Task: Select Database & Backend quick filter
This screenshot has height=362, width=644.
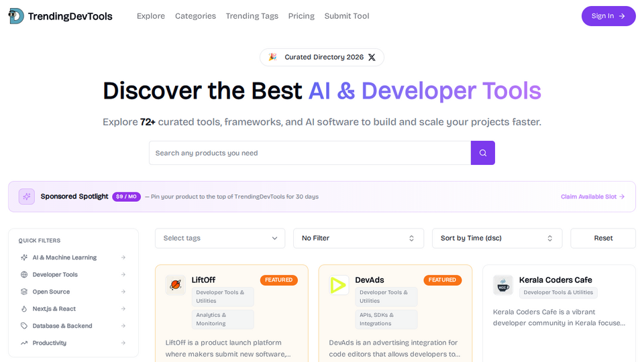Action: point(73,326)
